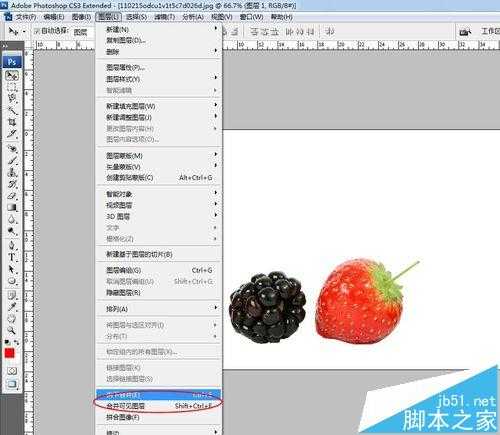Open the red foreground color swatch
The width and height of the screenshot is (500, 435).
coord(9,353)
